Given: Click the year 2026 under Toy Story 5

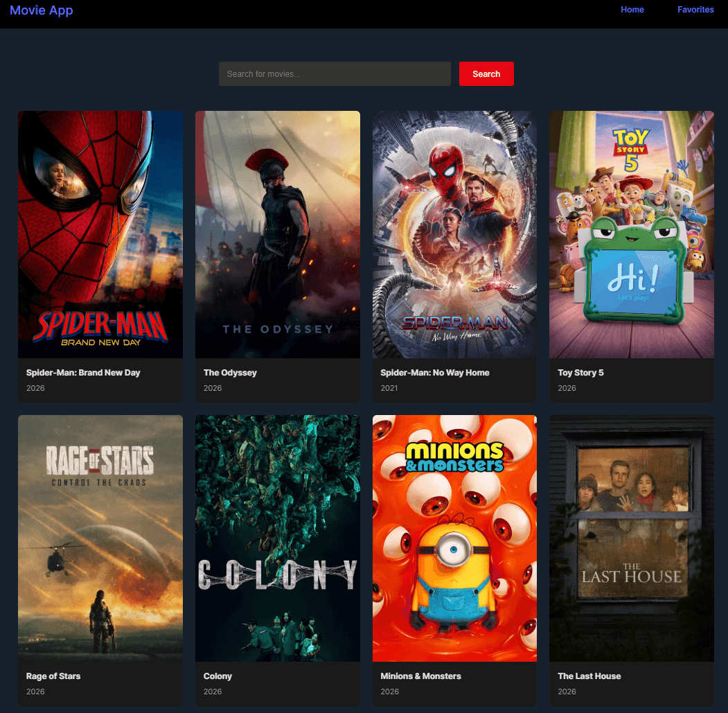Looking at the screenshot, I should pyautogui.click(x=567, y=388).
